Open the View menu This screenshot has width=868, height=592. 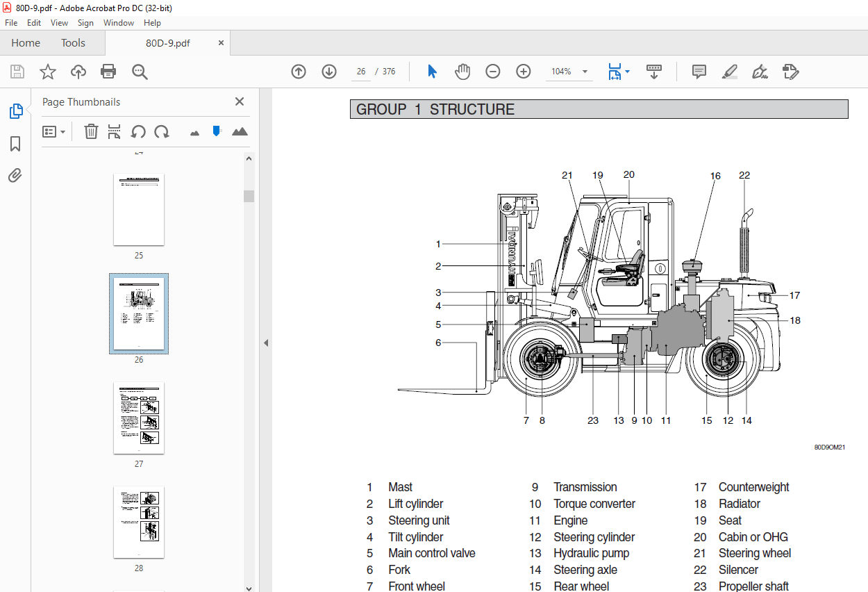coord(60,23)
